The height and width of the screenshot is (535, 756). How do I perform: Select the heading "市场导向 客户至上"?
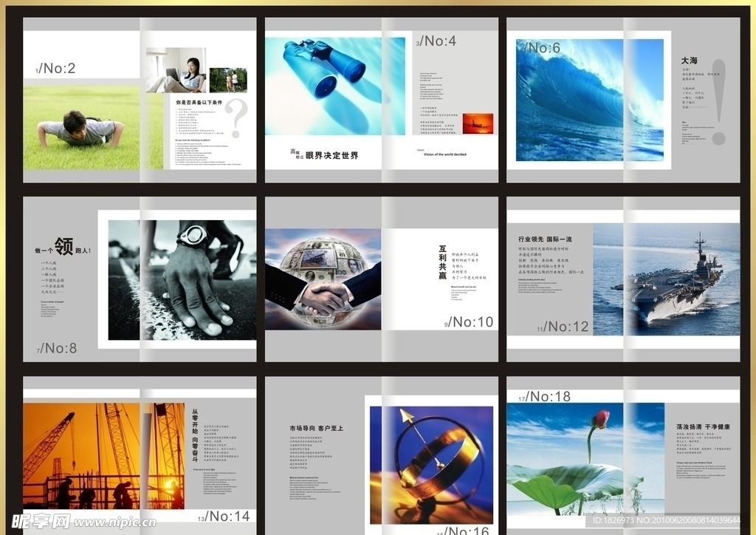[x=316, y=428]
